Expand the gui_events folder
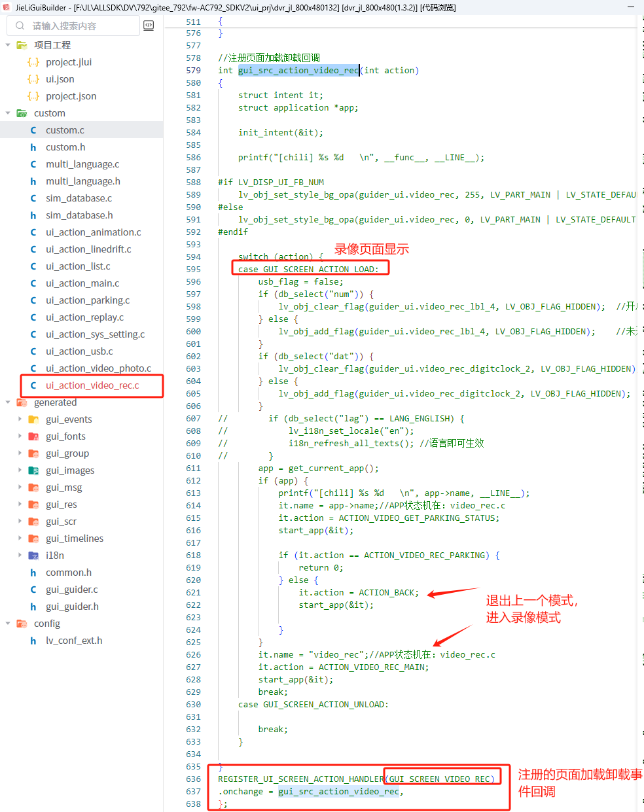 coord(20,419)
